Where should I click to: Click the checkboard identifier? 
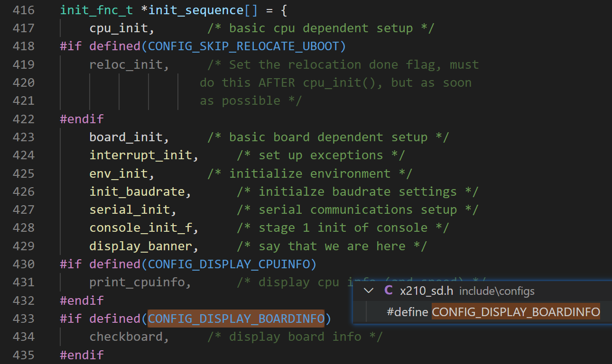126,337
